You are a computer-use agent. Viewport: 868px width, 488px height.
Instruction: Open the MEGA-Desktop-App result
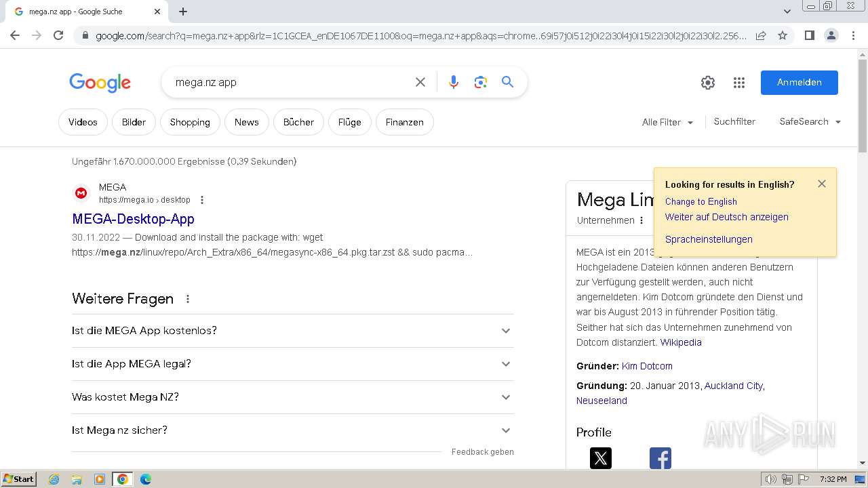coord(133,219)
